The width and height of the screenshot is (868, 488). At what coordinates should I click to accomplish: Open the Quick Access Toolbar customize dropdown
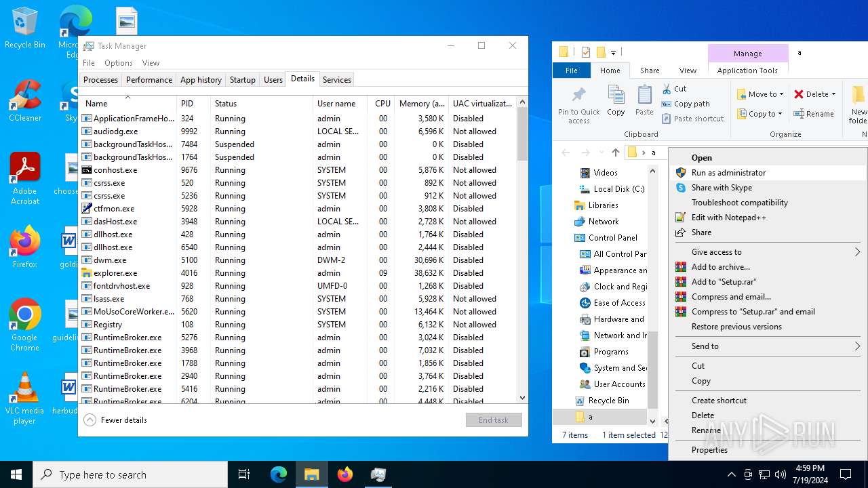coord(613,52)
